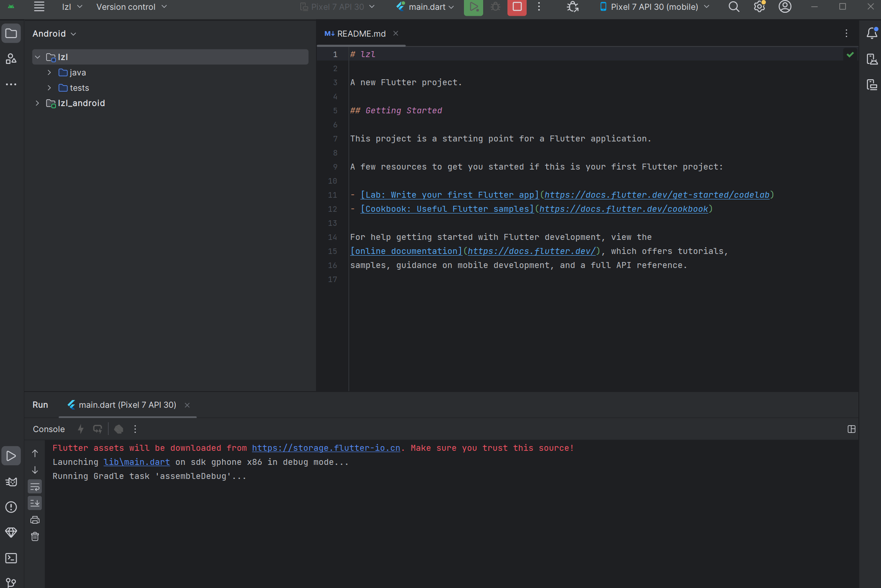Print the console output
Viewport: 881px width, 588px height.
coord(35,520)
